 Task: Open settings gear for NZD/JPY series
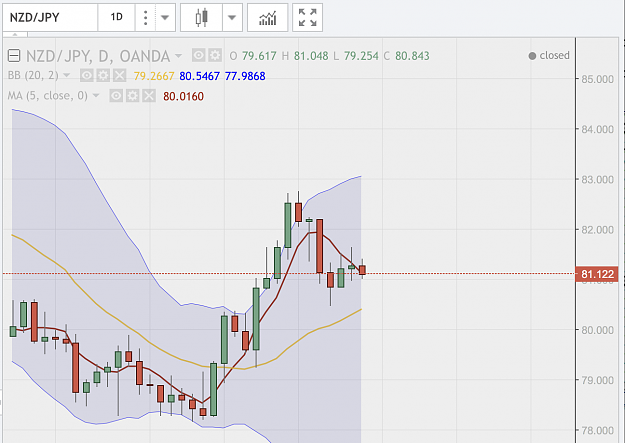[215, 55]
